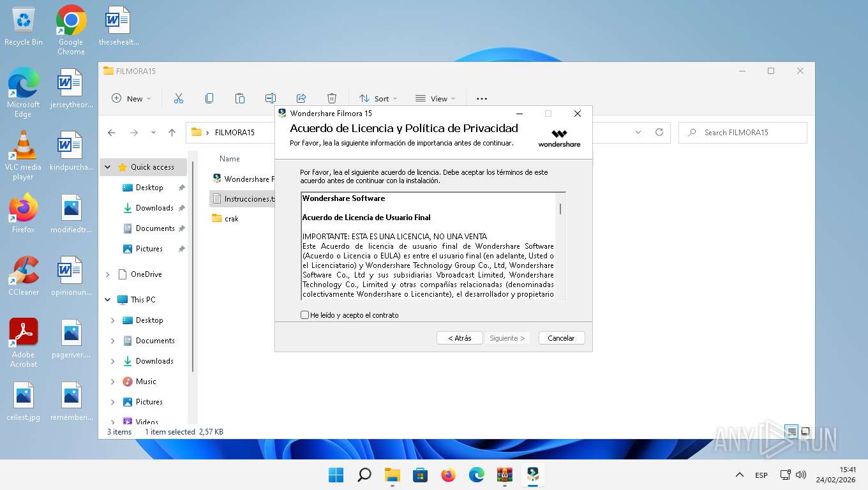Click the Name column header
The width and height of the screenshot is (868, 490).
(x=230, y=159)
